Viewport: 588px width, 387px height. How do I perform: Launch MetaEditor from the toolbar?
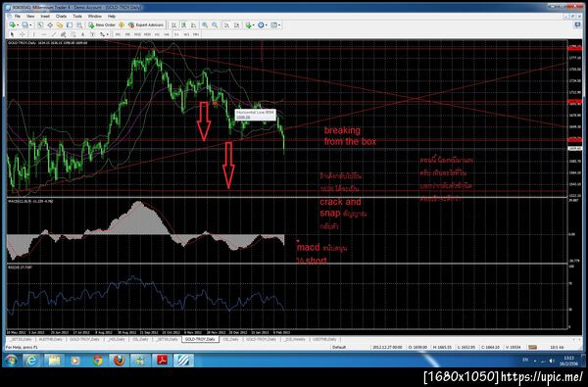(122, 25)
